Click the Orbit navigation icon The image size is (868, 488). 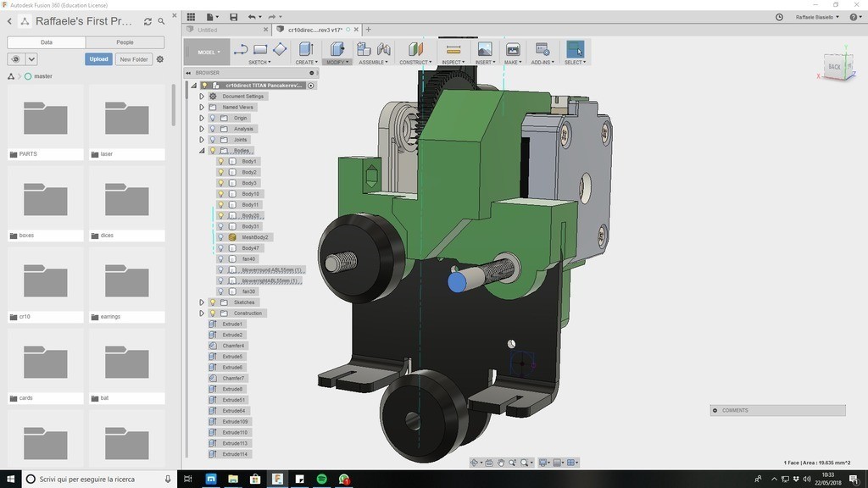click(475, 463)
